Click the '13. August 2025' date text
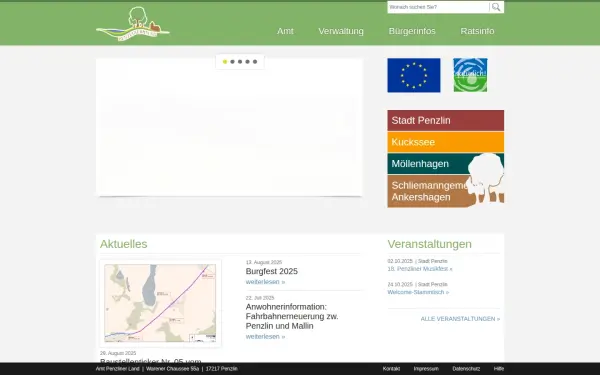Screen dimensions: 600x375 [264, 262]
